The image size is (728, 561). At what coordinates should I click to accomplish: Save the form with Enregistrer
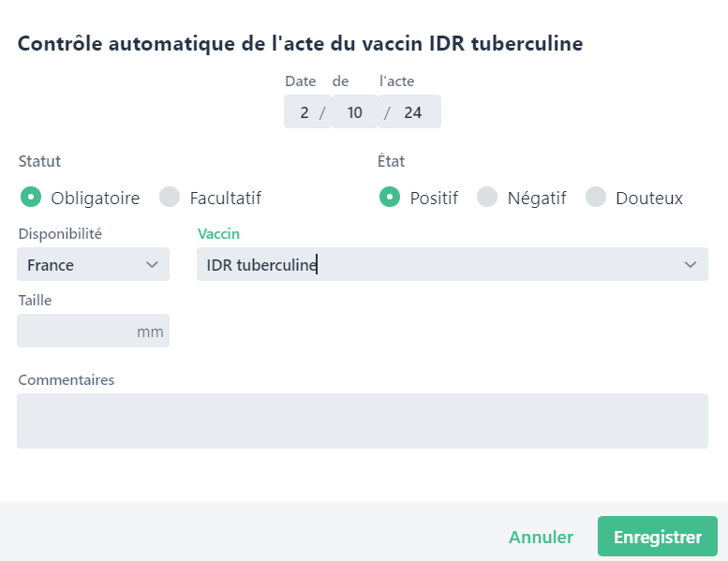coord(657,537)
